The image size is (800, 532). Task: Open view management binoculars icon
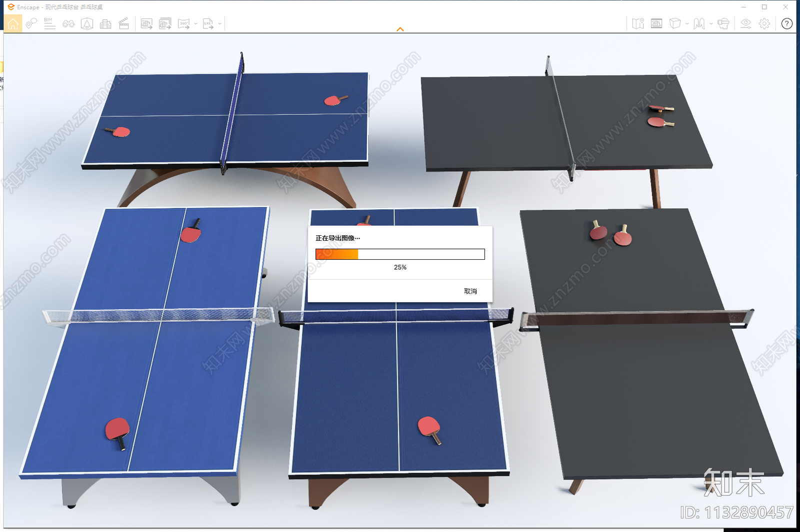pos(68,23)
